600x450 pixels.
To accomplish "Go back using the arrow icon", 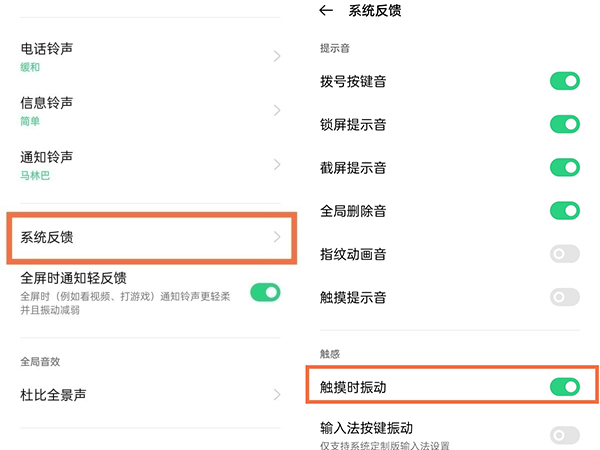I will pos(325,11).
